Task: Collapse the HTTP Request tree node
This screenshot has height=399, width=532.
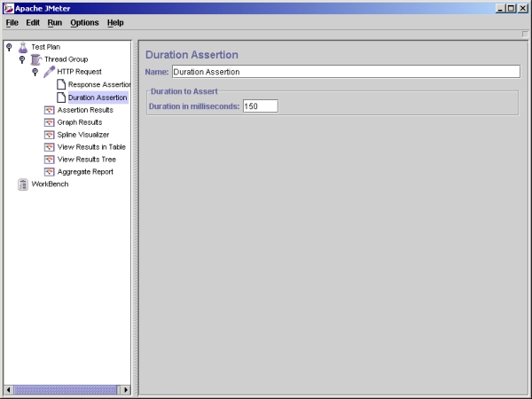Action: [x=35, y=72]
